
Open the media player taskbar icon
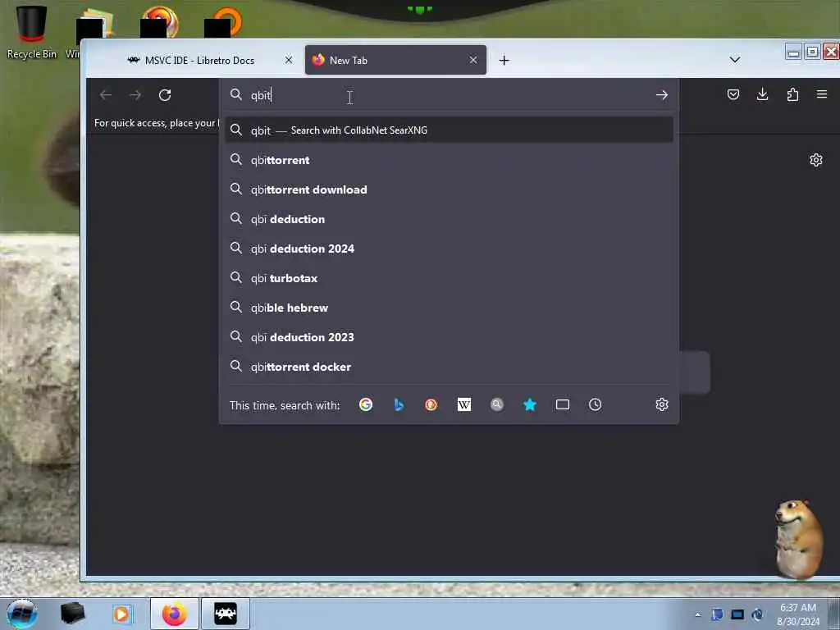(x=121, y=614)
